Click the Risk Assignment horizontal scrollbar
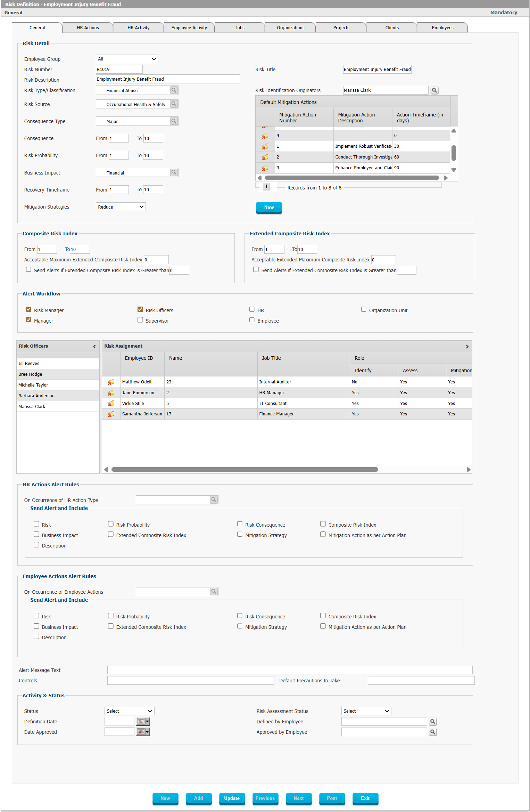The height and width of the screenshot is (812, 530). [x=245, y=470]
